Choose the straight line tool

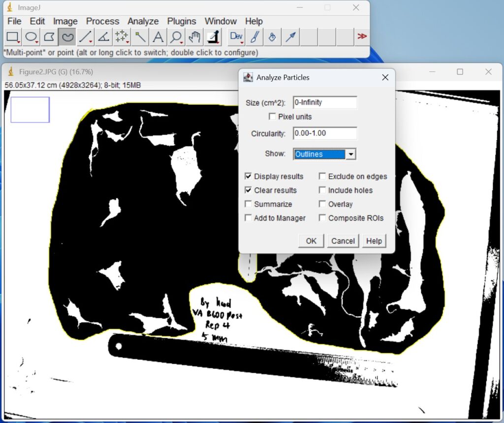point(84,37)
